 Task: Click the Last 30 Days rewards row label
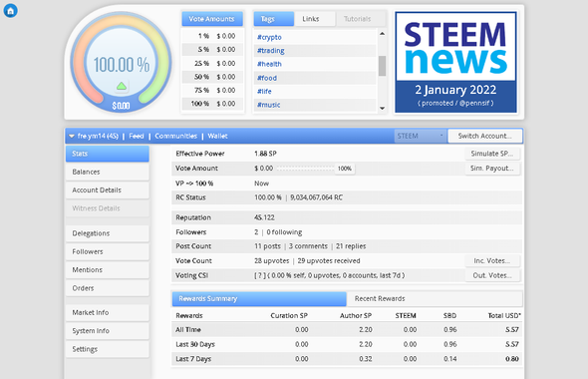click(x=195, y=344)
